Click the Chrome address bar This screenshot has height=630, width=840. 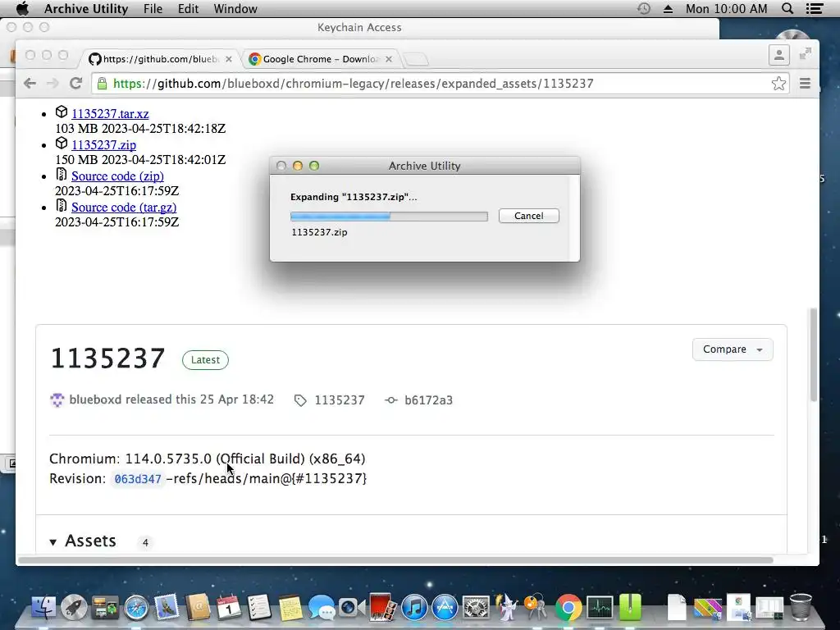(x=440, y=83)
